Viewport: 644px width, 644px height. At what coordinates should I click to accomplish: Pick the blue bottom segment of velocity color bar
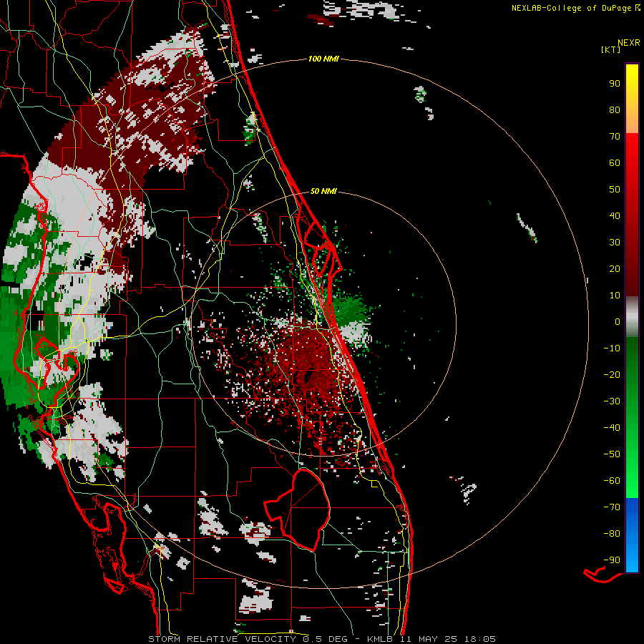click(x=632, y=535)
